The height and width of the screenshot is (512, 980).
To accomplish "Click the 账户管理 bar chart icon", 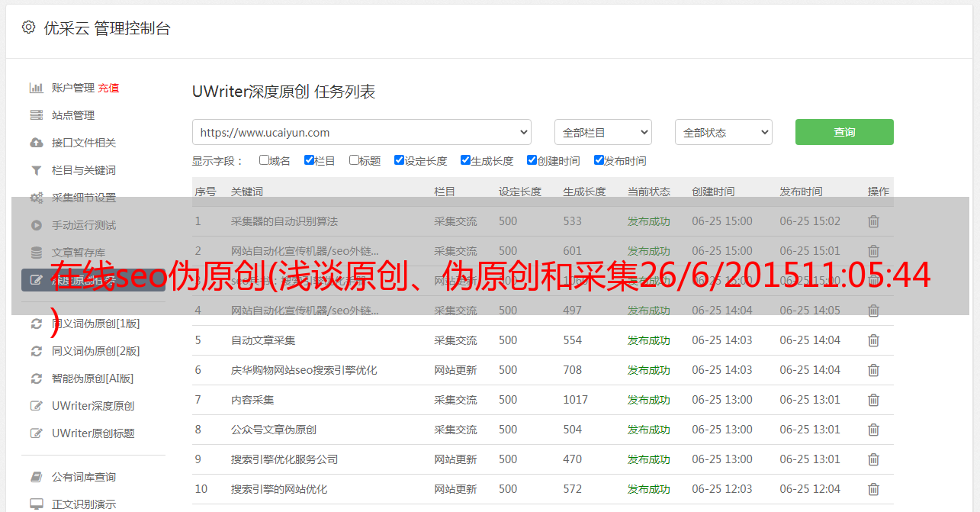I will [x=36, y=88].
